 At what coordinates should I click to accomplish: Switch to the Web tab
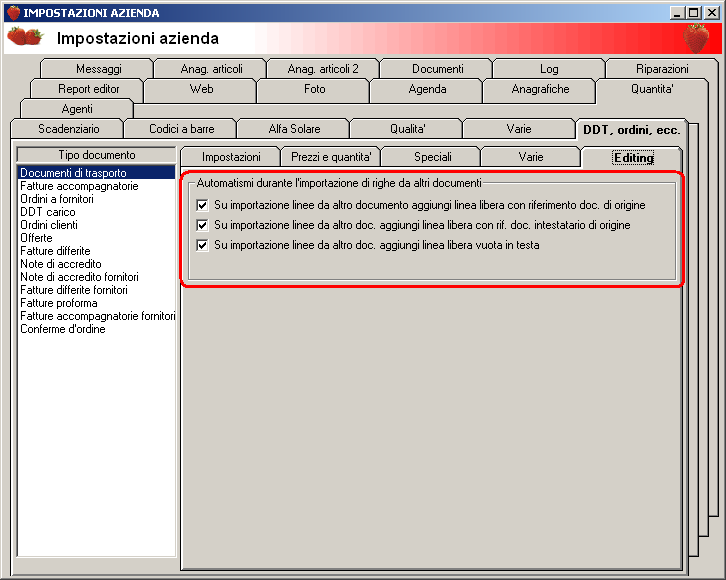[x=201, y=89]
